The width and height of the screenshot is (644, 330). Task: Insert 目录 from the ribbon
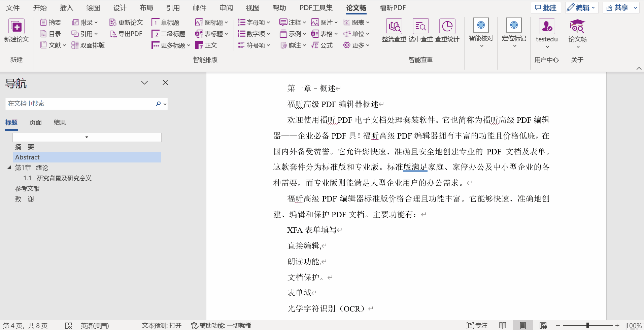pos(50,34)
